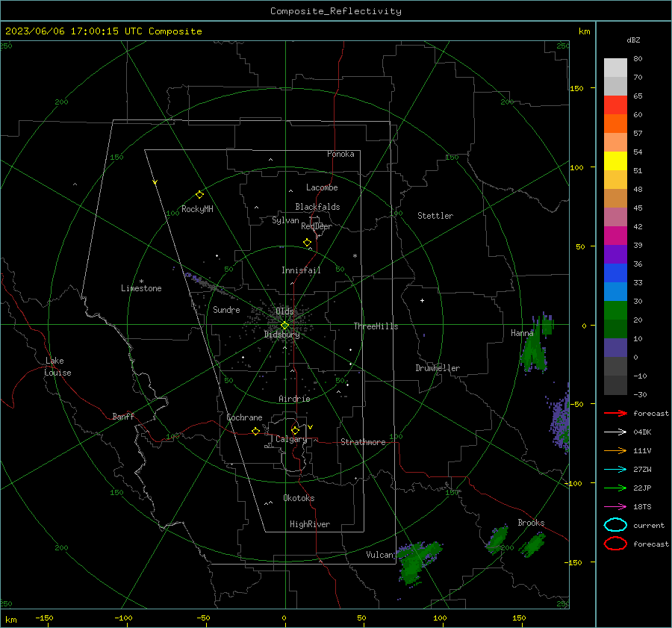Click the ThreeHills label

376,326
